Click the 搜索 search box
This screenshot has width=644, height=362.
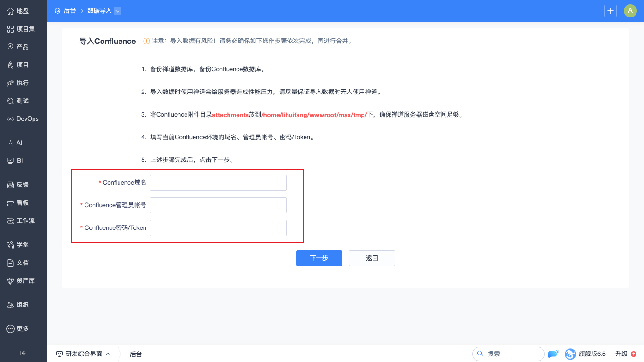[508, 354]
